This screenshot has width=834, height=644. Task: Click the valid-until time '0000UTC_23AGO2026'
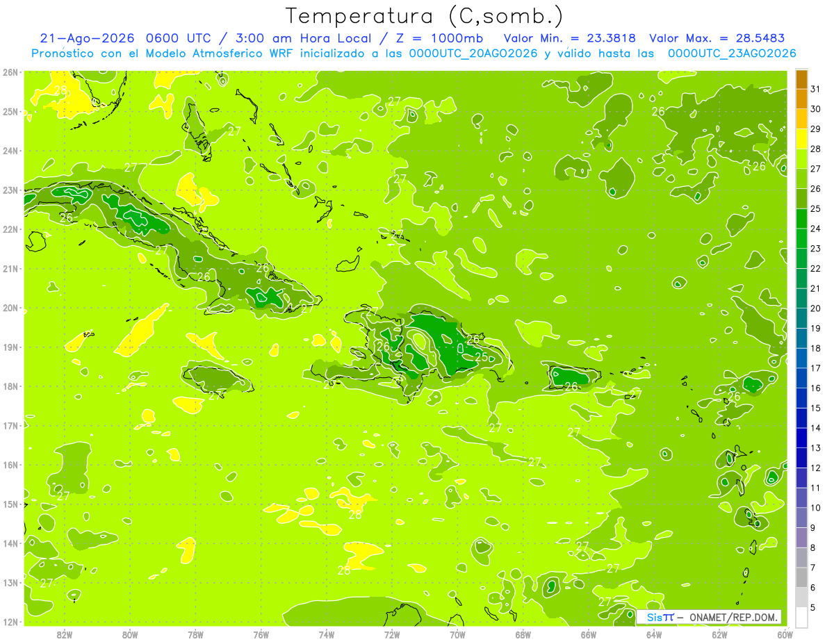(732, 53)
